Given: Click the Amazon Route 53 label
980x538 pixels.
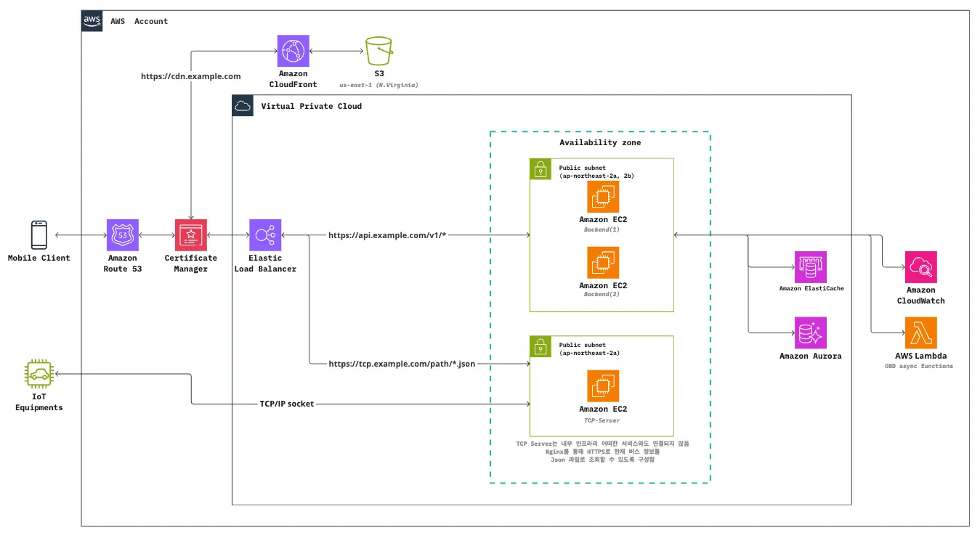Looking at the screenshot, I should click(x=122, y=263).
